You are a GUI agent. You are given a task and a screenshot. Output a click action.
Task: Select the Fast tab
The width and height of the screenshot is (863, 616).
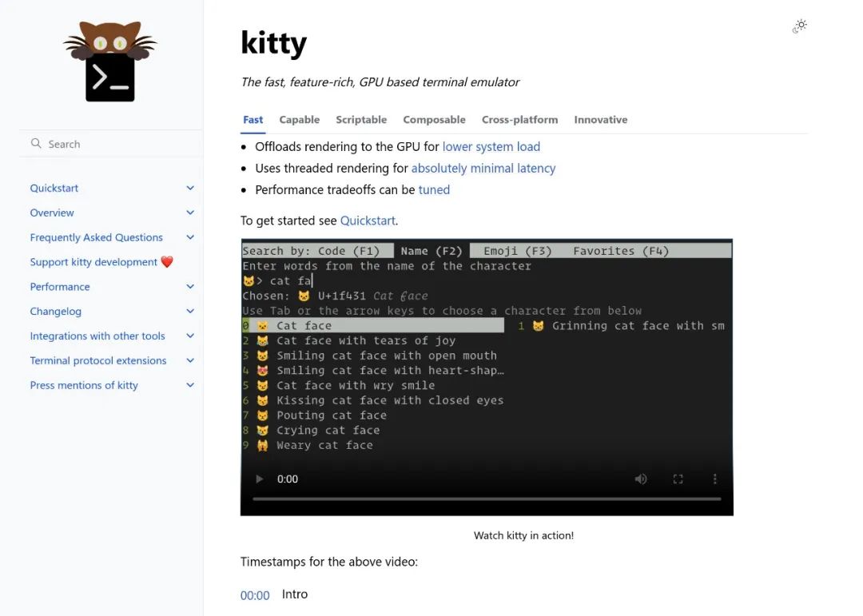253,120
